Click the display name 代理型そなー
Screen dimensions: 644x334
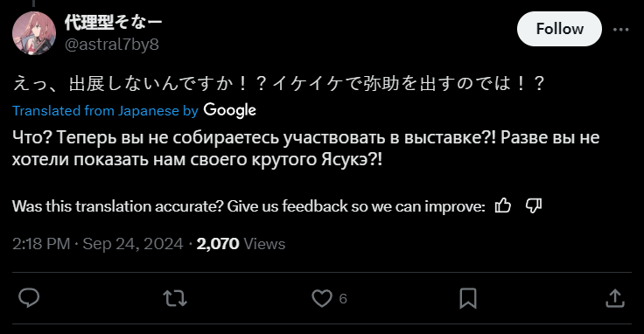point(113,22)
